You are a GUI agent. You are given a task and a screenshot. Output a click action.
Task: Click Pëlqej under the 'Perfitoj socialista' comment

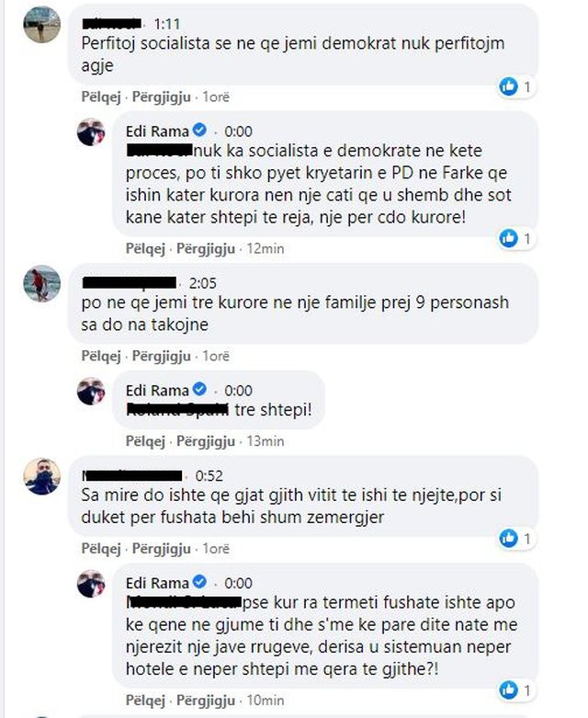[101, 97]
